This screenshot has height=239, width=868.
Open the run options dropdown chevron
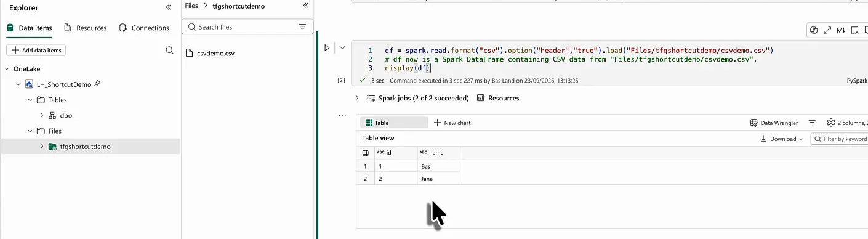(x=342, y=47)
